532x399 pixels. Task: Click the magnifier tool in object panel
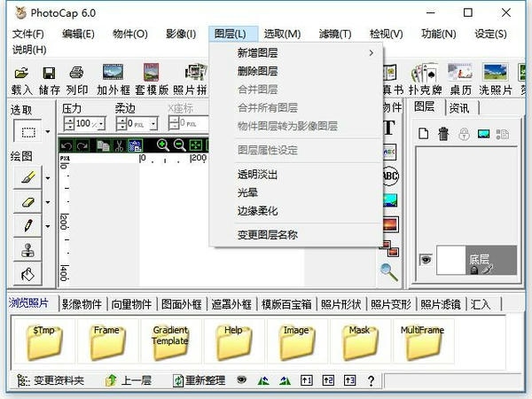(389, 271)
